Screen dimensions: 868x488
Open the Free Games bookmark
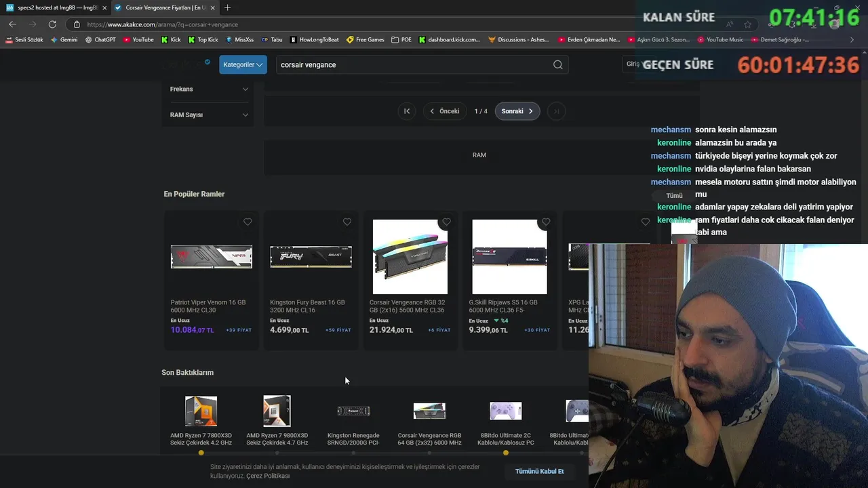coord(366,39)
